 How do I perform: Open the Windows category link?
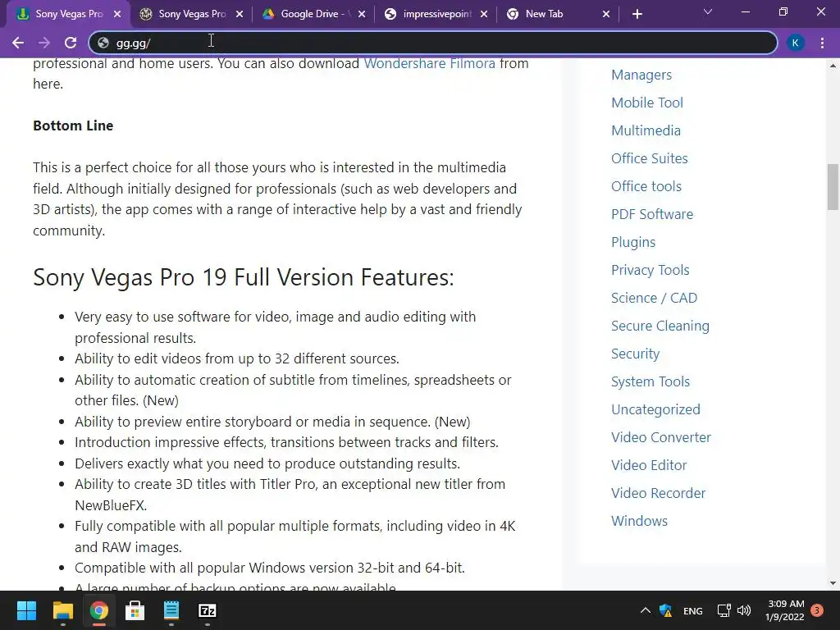[x=639, y=521]
